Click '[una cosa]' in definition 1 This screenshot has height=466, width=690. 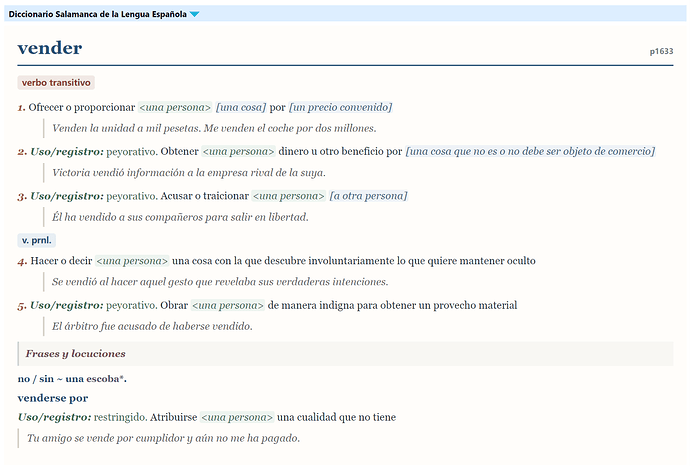tap(241, 107)
